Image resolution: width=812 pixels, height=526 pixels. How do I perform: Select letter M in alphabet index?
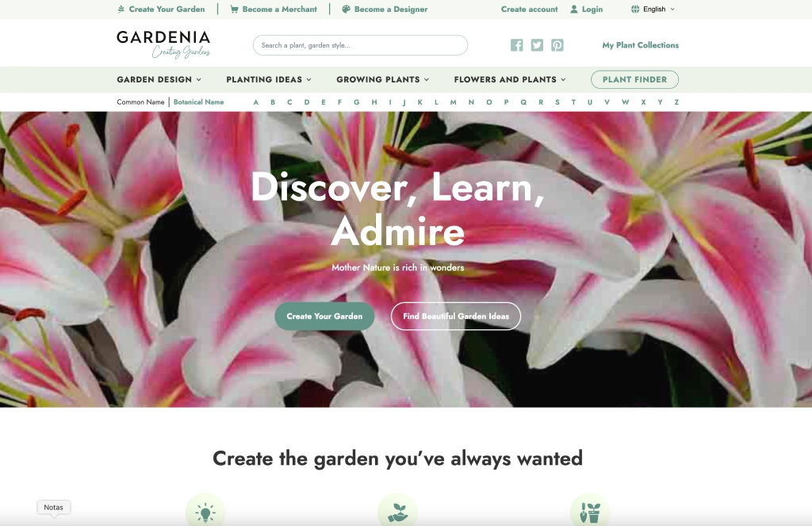453,102
